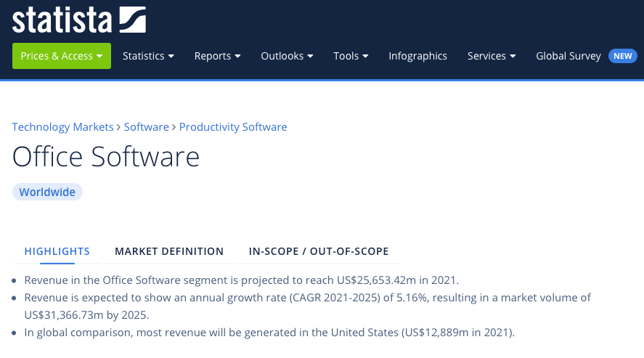This screenshot has width=644, height=358.
Task: Open the Services dropdown
Action: (492, 56)
